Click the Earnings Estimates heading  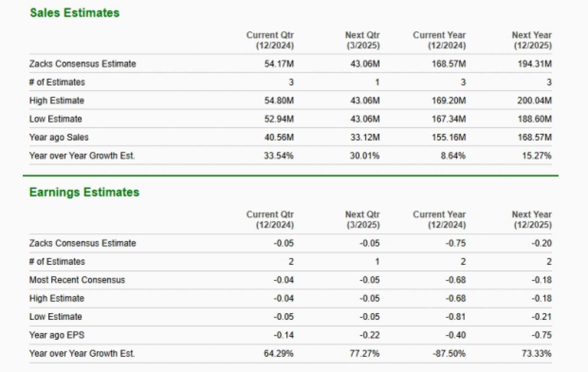84,192
